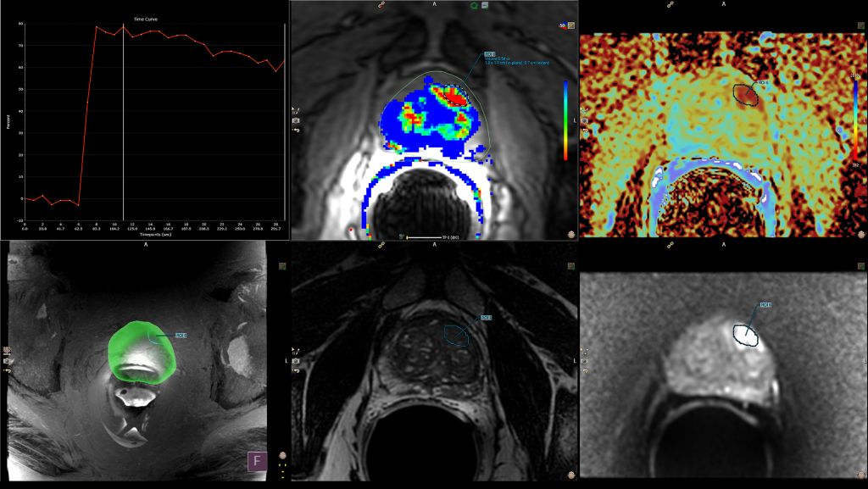Select the top tool icon on the ADC map edge

583,111
